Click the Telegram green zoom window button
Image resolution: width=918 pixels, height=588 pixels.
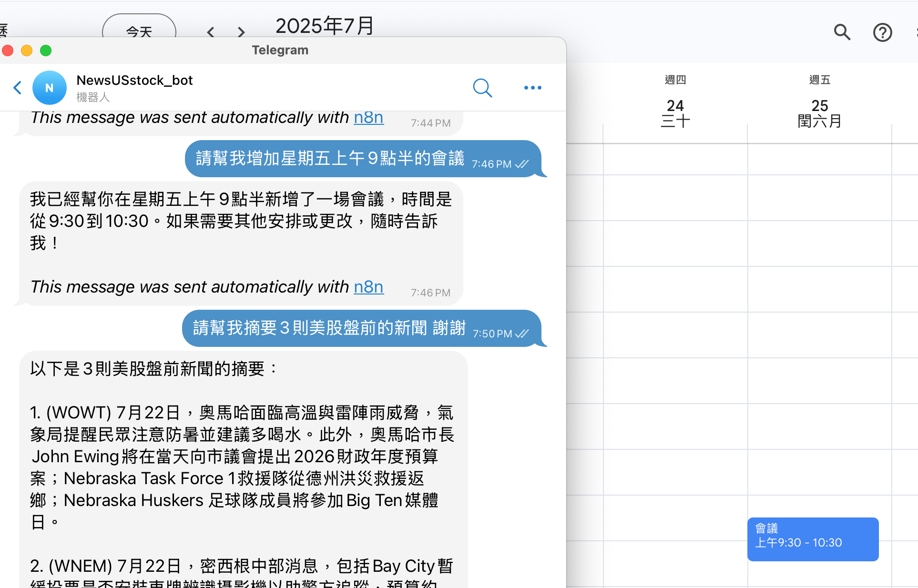[x=46, y=51]
